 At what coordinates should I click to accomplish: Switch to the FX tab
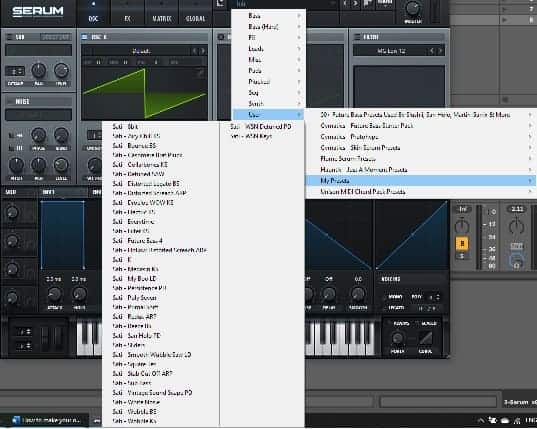127,18
